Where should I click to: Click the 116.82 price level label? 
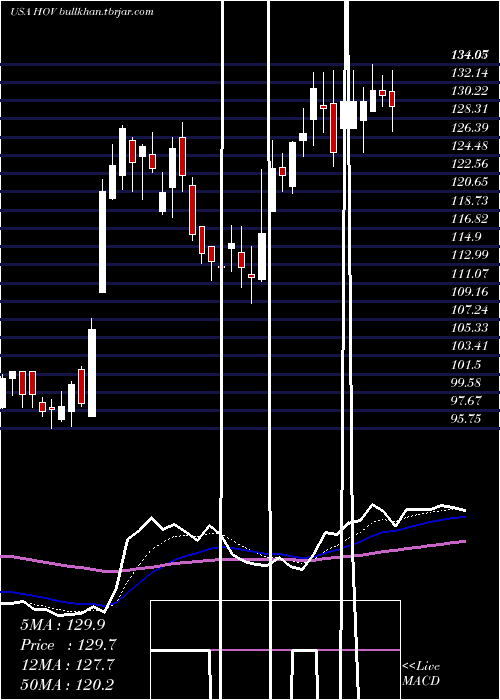click(470, 219)
